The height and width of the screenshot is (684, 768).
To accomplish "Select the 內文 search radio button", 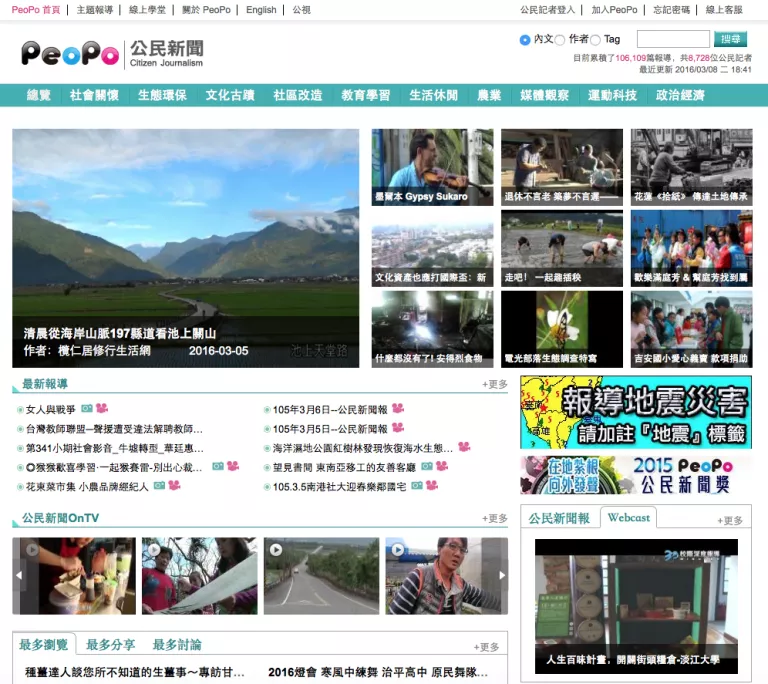I will [x=525, y=40].
